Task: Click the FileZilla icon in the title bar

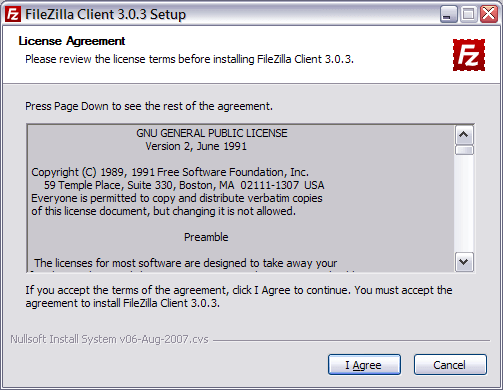Action: [x=13, y=14]
